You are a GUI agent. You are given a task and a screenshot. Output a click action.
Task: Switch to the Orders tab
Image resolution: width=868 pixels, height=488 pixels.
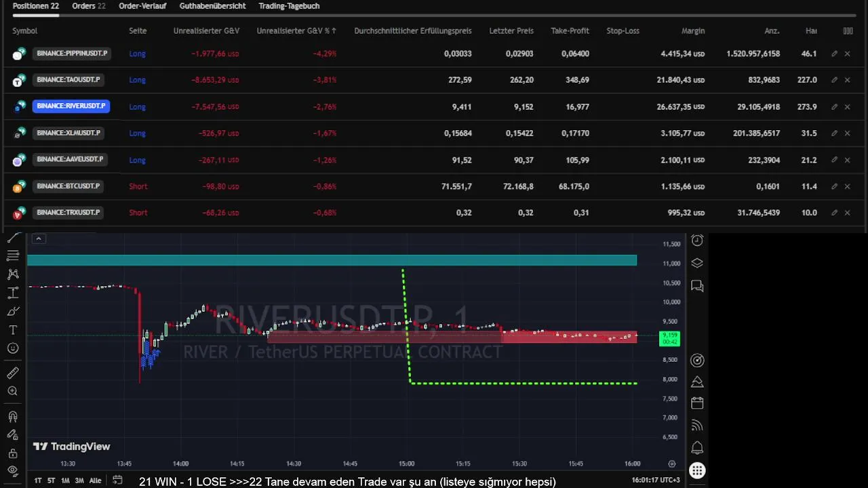pyautogui.click(x=89, y=6)
